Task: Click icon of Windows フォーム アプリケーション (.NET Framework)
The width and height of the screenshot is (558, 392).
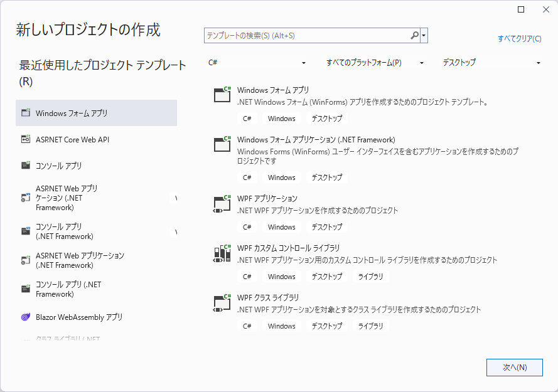Action: point(222,144)
